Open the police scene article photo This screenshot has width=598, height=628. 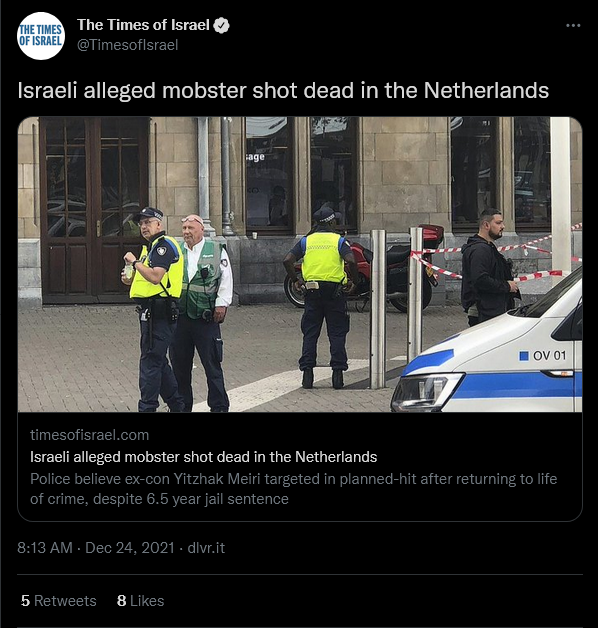click(300, 264)
